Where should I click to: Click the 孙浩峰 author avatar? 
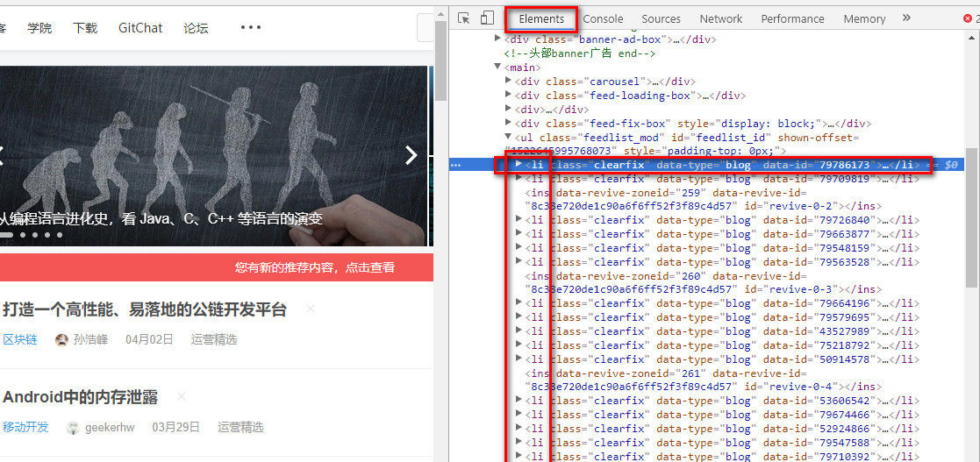[61, 339]
